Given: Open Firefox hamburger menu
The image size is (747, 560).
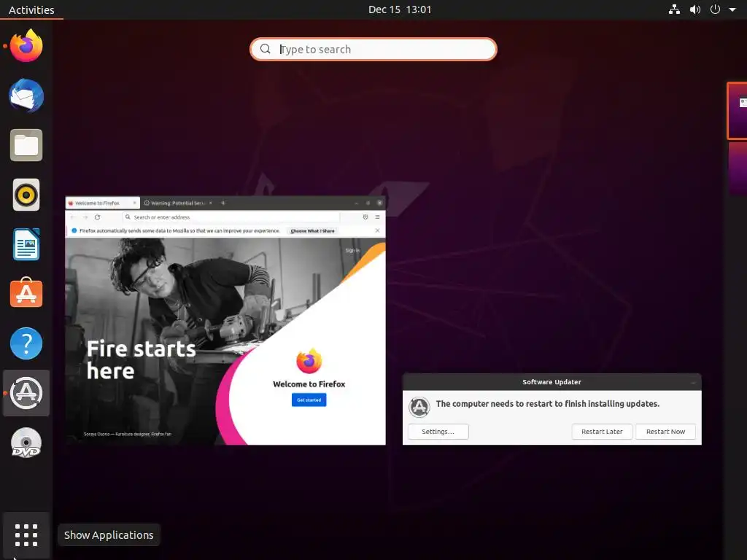Looking at the screenshot, I should coord(377,217).
